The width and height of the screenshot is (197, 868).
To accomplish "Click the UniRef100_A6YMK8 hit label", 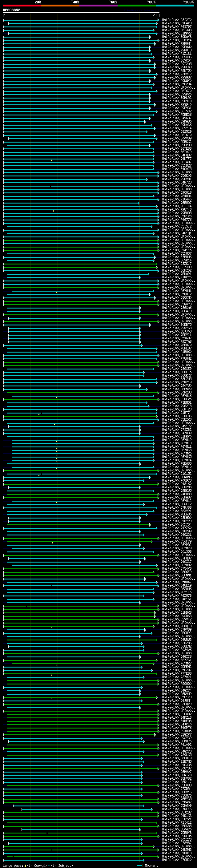I will (x=177, y=450).
